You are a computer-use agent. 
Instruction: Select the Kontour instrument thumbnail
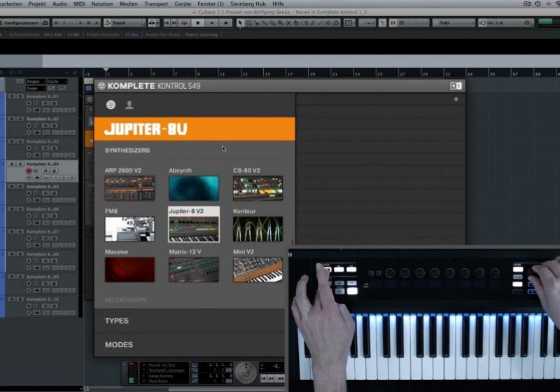(258, 229)
